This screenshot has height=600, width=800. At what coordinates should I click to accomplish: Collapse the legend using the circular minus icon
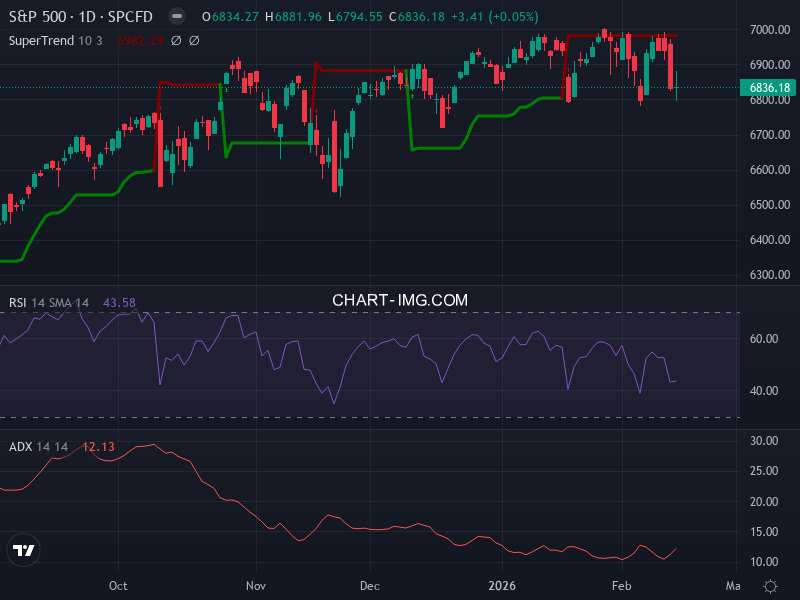pyautogui.click(x=177, y=16)
